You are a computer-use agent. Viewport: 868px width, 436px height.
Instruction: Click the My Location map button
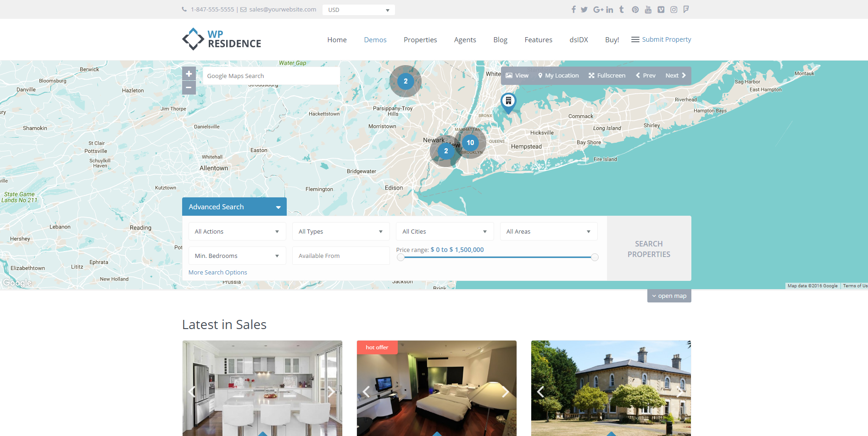[x=558, y=75]
